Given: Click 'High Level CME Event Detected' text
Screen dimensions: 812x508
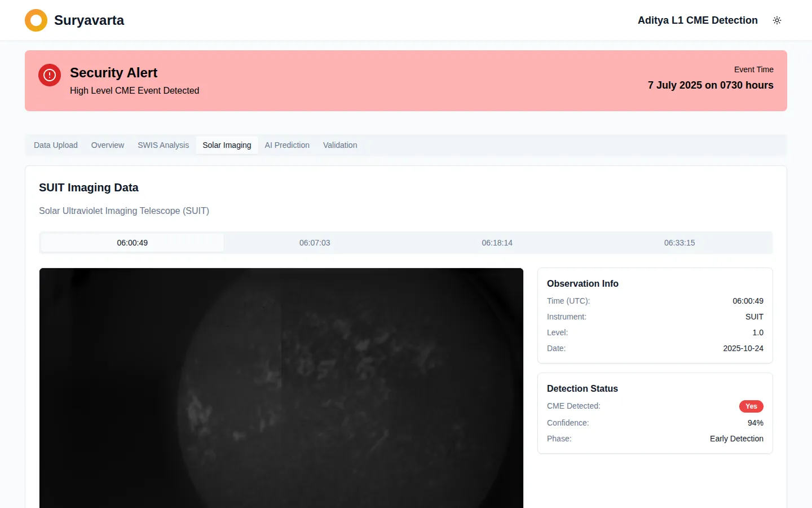Looking at the screenshot, I should pyautogui.click(x=135, y=90).
